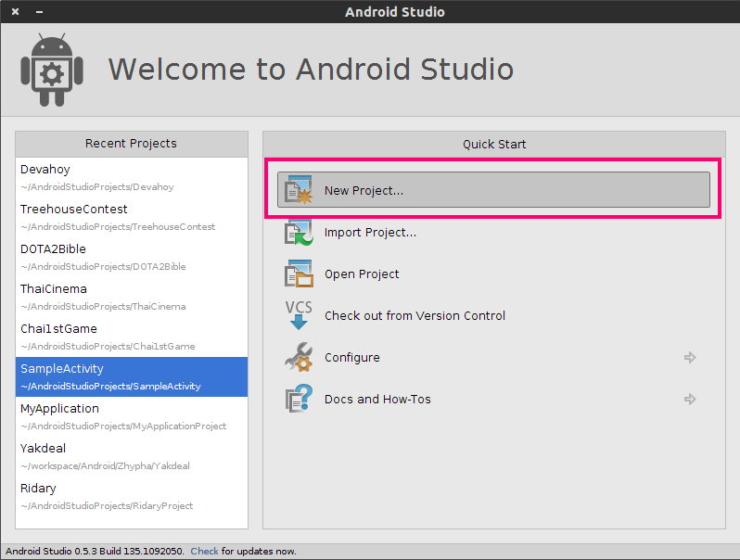Image resolution: width=740 pixels, height=560 pixels.
Task: Click path ~/AndroidStudioProjects/TreehouseContest
Action: [x=118, y=227]
